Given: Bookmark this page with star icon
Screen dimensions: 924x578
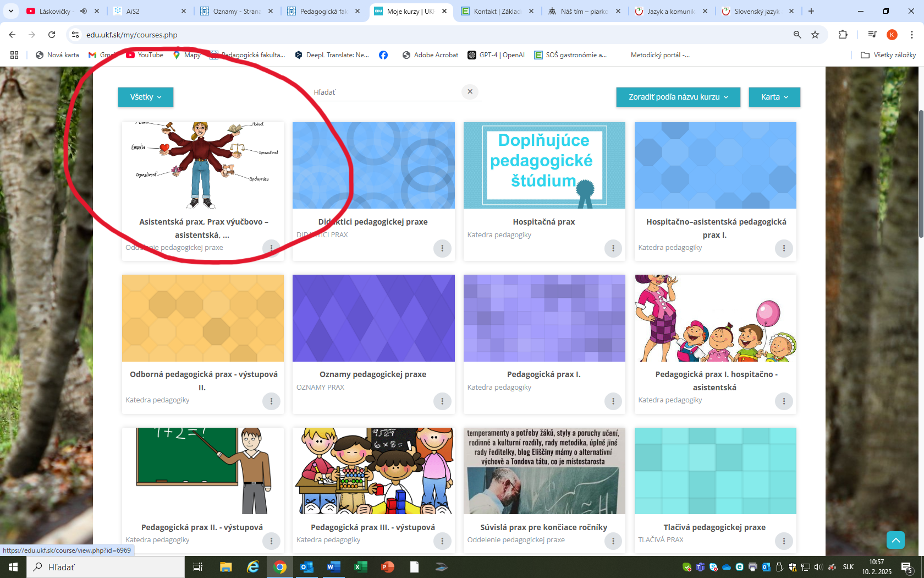Looking at the screenshot, I should [x=815, y=35].
